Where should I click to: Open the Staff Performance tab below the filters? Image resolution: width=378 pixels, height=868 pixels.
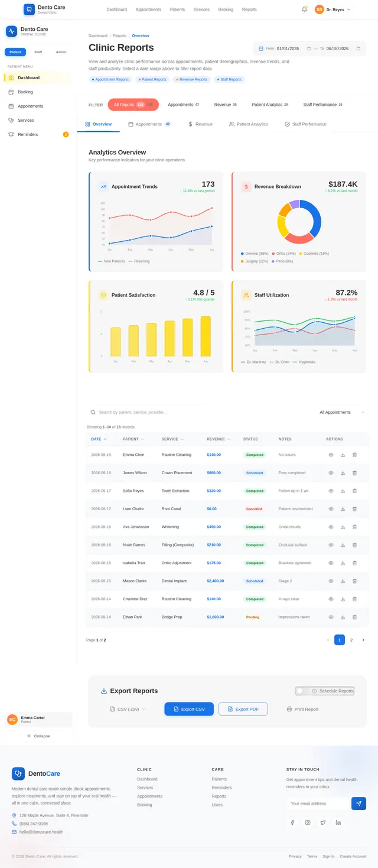[305, 124]
